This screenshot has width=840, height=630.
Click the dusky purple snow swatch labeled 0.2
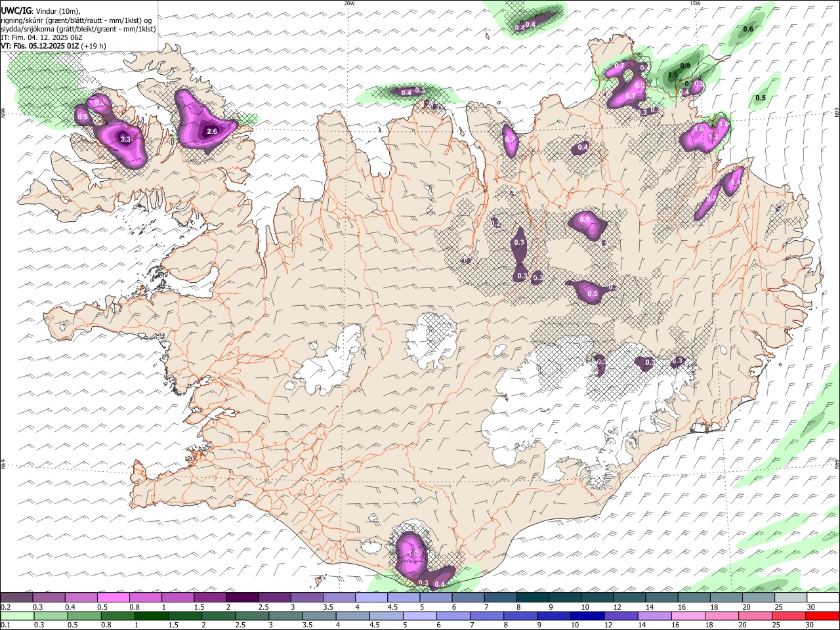[16, 597]
